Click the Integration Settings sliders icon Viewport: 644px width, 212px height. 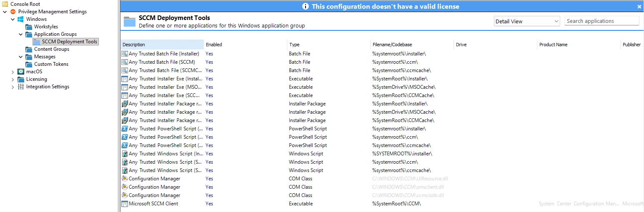pyautogui.click(x=21, y=87)
